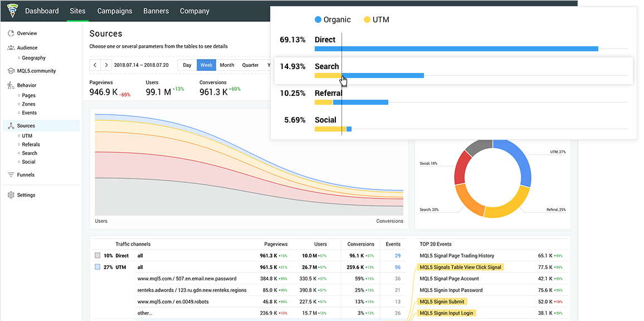Click the Pageviews column header
The image size is (644, 321).
276,244
